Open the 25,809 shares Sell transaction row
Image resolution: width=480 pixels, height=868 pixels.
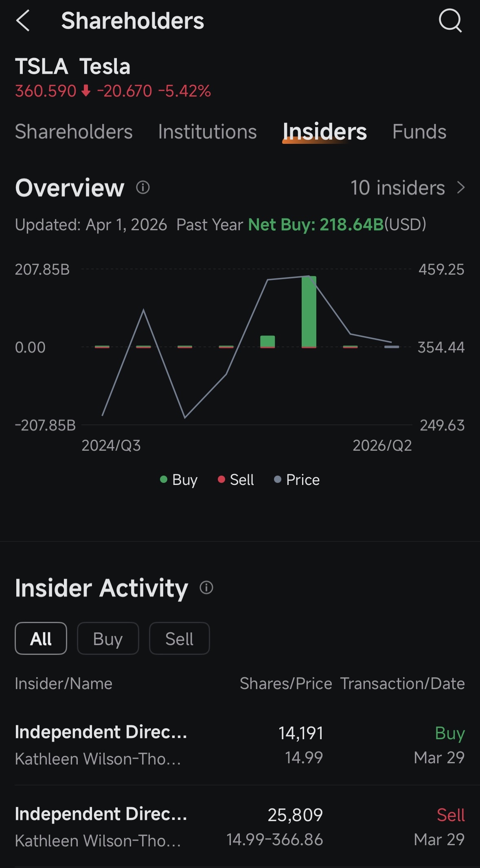(240, 827)
